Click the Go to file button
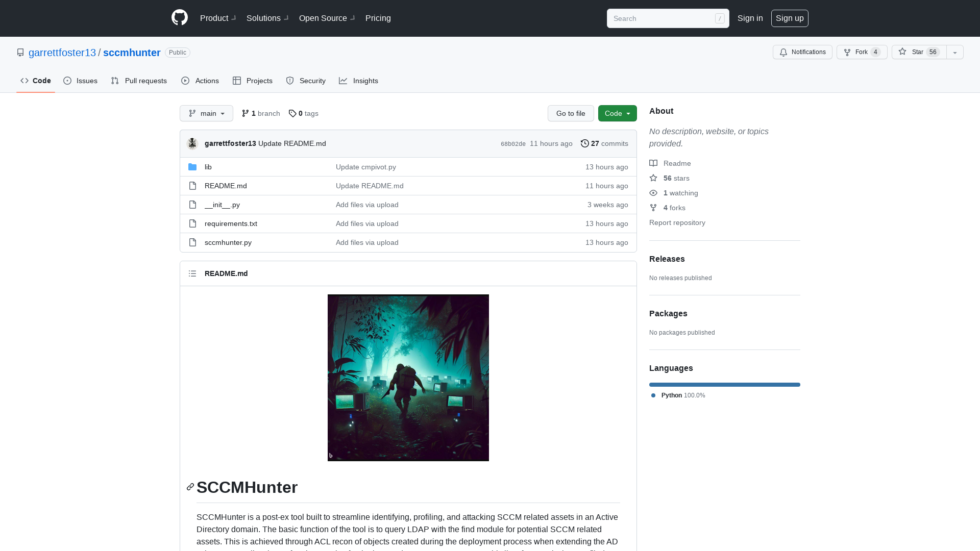 pyautogui.click(x=571, y=113)
